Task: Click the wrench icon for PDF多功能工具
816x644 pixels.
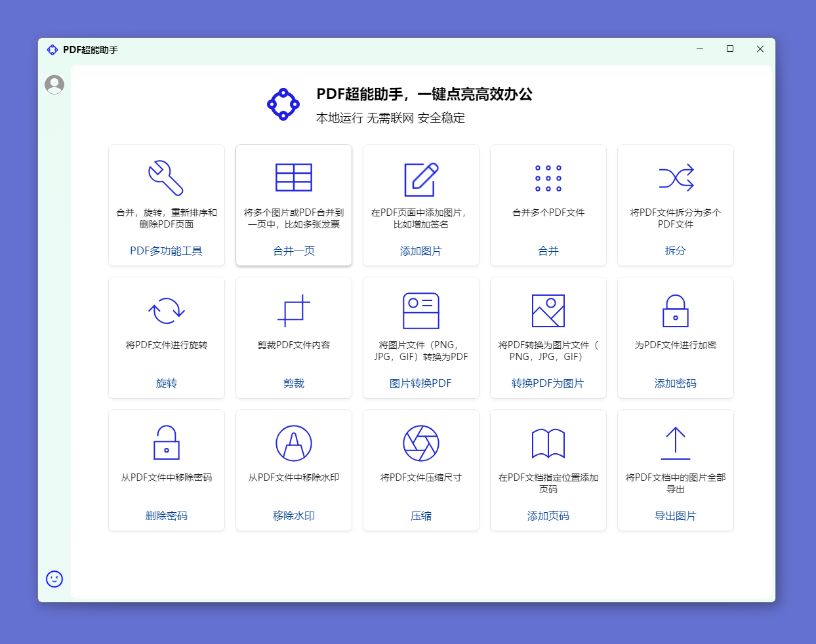Action: [x=166, y=178]
